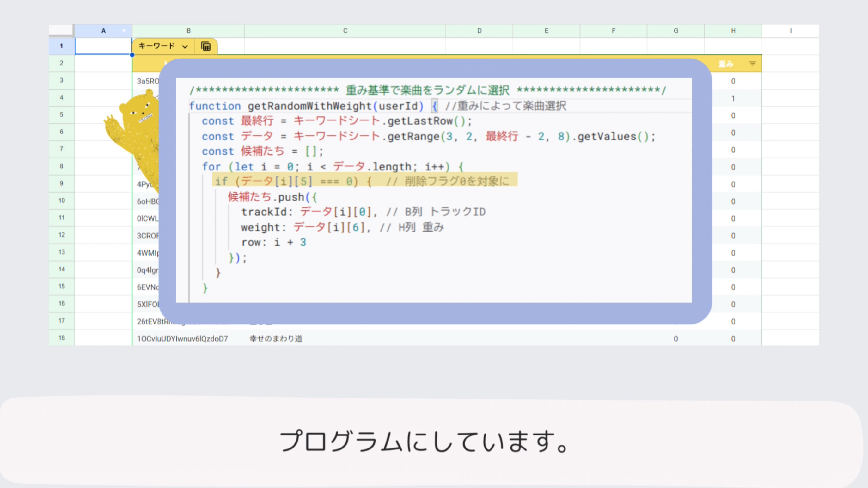The image size is (868, 488).
Task: Select row 15 header
Action: point(62,287)
